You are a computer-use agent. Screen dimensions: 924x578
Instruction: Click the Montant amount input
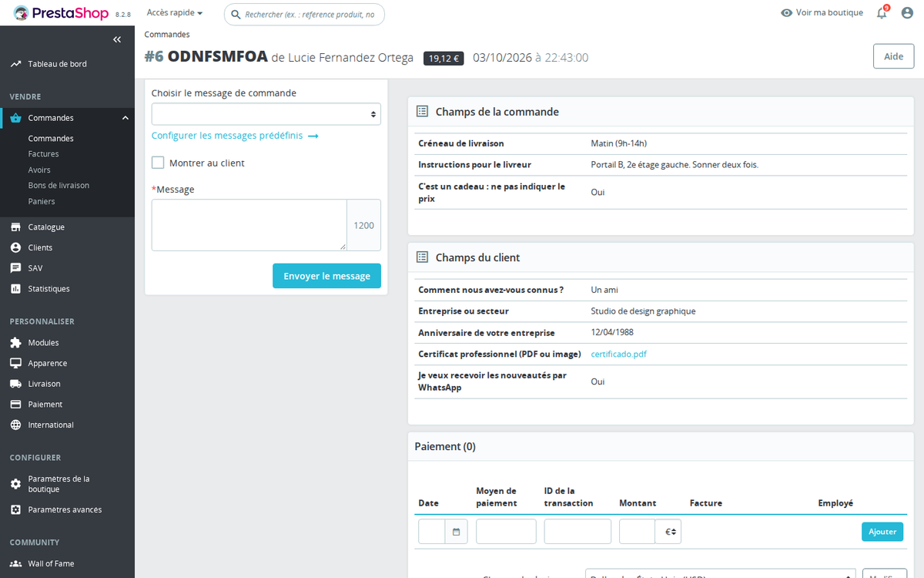tap(638, 532)
